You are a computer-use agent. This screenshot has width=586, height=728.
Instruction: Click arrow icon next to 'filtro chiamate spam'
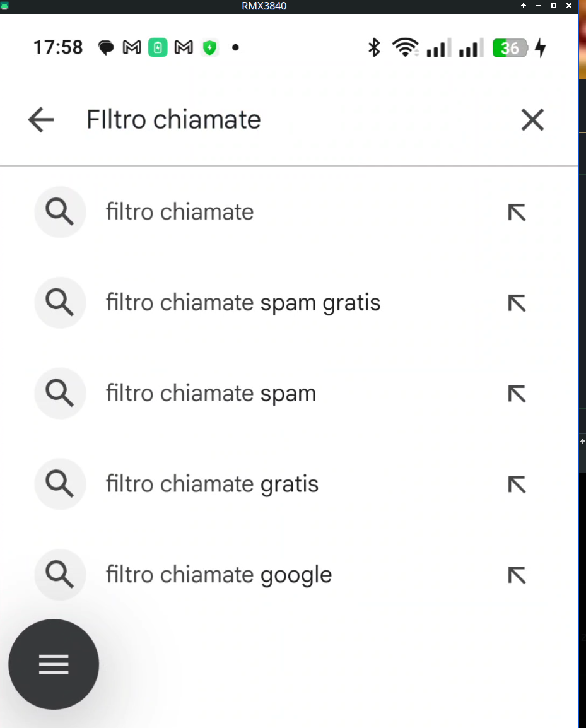tap(517, 394)
